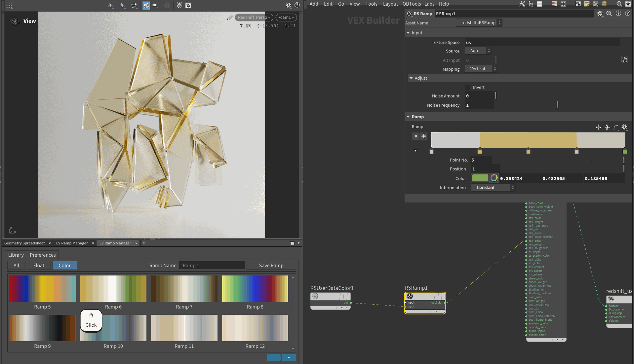Open the Add menu in network editor

click(x=314, y=4)
